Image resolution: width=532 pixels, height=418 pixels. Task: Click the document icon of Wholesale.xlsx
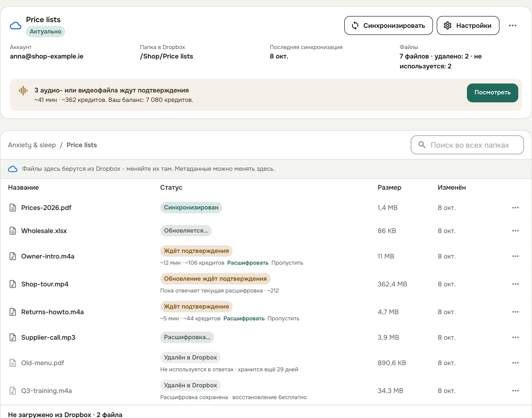tap(13, 230)
